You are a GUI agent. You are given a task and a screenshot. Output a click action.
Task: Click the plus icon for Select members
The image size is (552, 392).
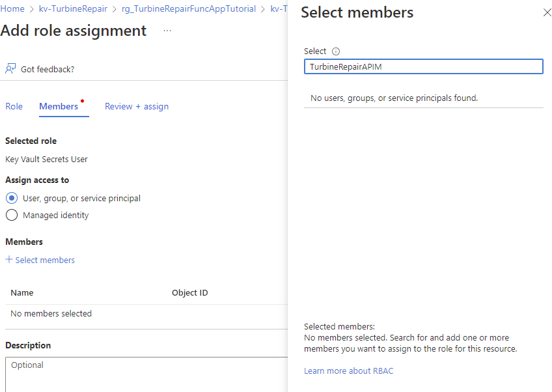[9, 260]
